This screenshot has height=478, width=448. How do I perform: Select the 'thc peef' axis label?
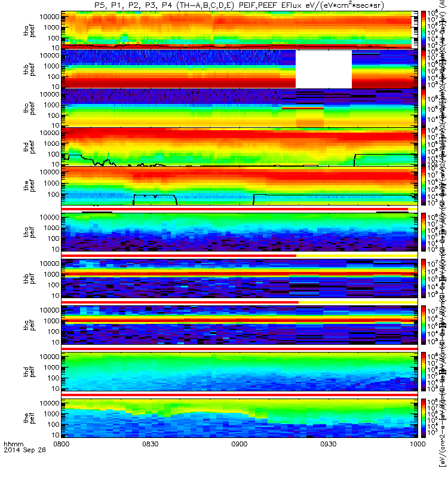point(29,108)
